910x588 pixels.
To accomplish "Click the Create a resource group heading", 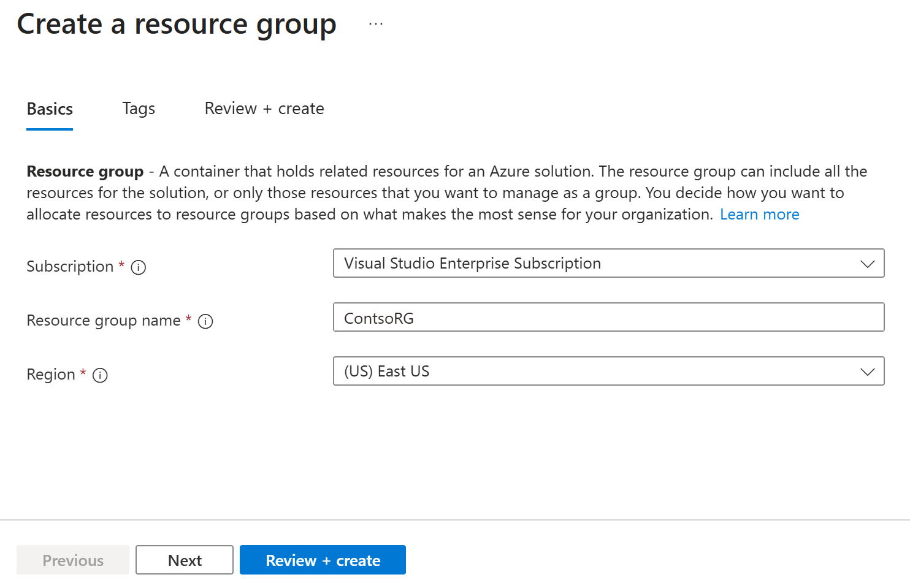I will click(x=177, y=25).
